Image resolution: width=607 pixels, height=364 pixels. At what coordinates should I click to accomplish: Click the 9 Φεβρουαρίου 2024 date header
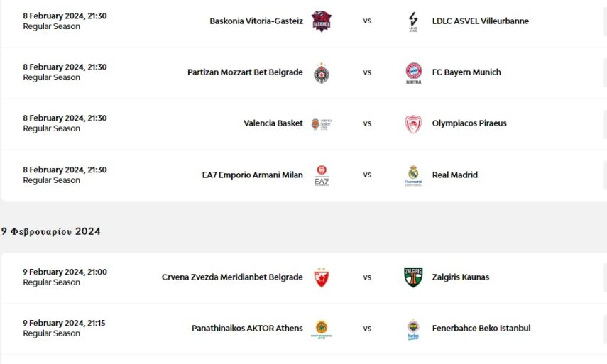[51, 231]
